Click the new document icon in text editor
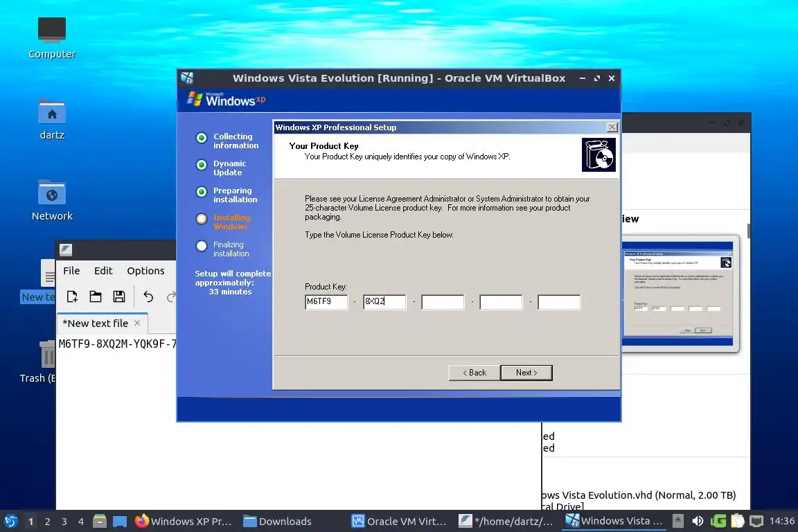 click(x=72, y=296)
